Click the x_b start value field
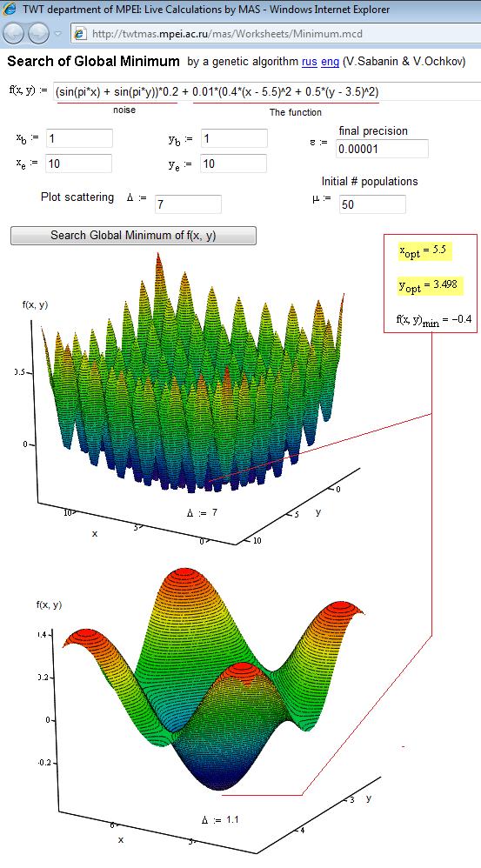Screen dimensions: 481x868 [x=79, y=137]
